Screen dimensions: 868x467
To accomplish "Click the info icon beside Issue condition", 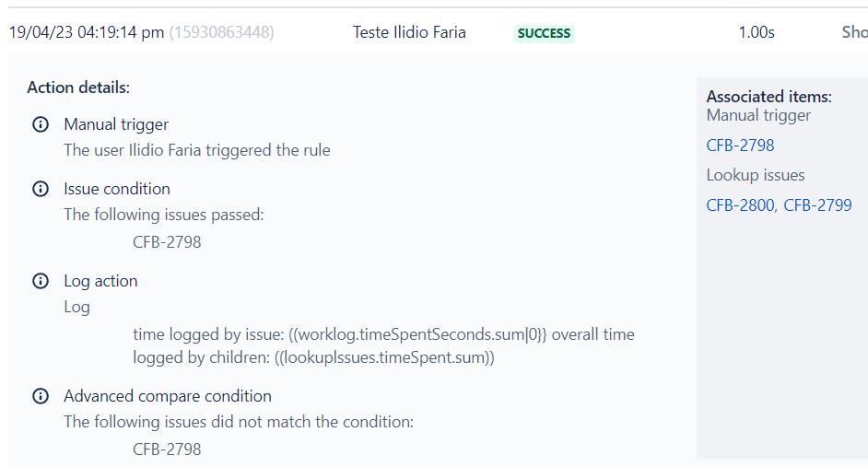I will [41, 189].
